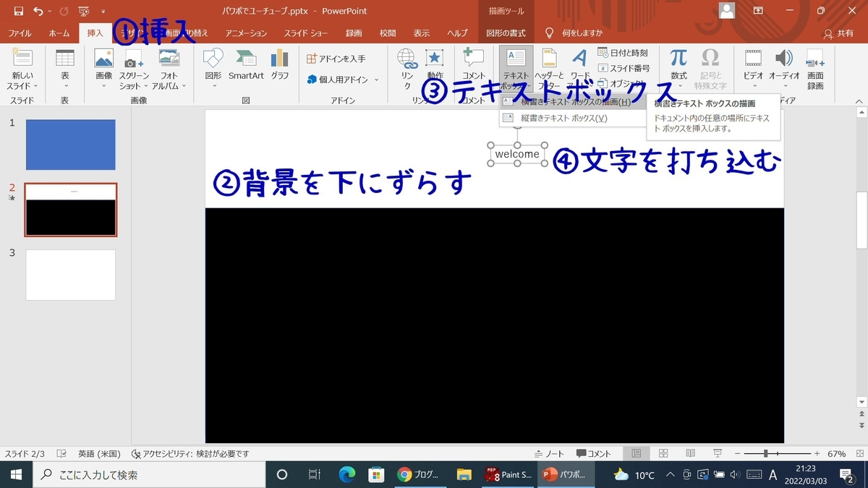Click 日付と時刻 in the ribbon
868x488 pixels.
tap(623, 53)
